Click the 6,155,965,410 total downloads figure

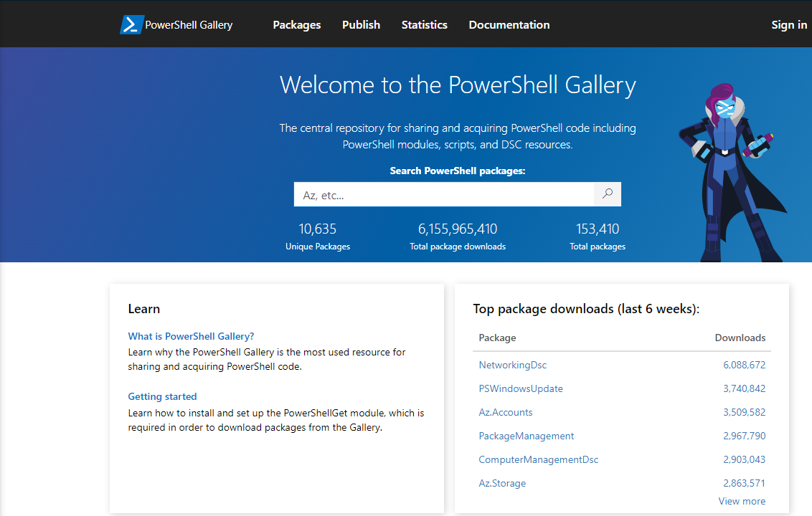(x=458, y=229)
